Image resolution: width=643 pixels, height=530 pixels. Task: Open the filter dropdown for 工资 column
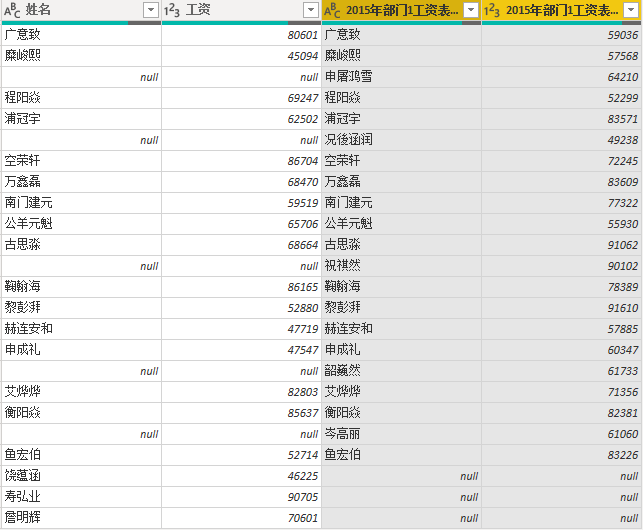(x=310, y=10)
